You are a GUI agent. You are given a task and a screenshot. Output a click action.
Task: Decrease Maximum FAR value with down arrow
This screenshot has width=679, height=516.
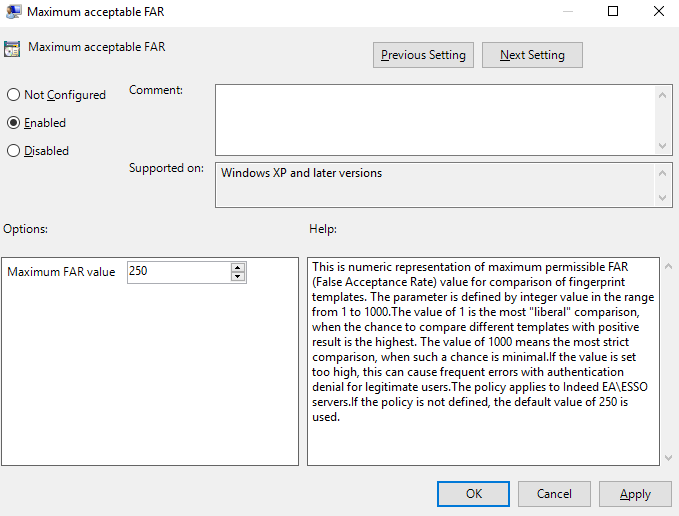click(238, 276)
